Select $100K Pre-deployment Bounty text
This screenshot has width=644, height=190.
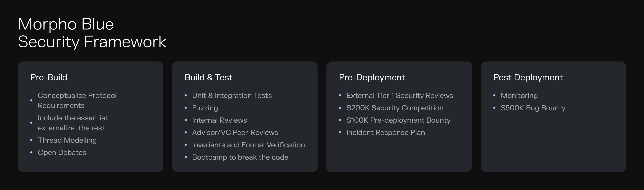pos(398,120)
